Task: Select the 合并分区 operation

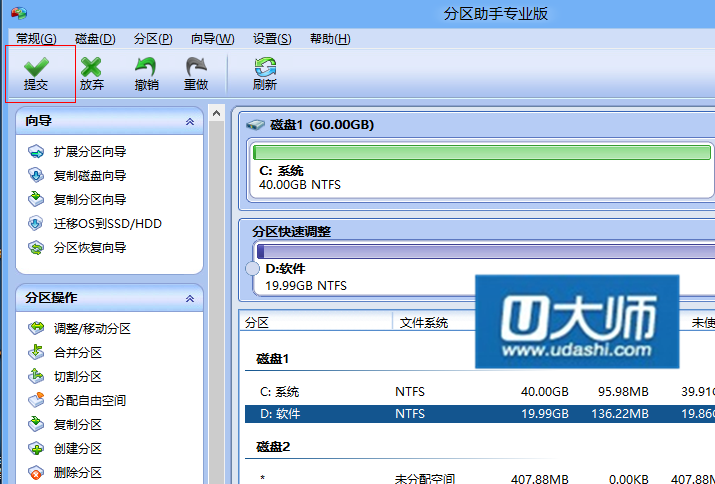Action: [x=77, y=353]
